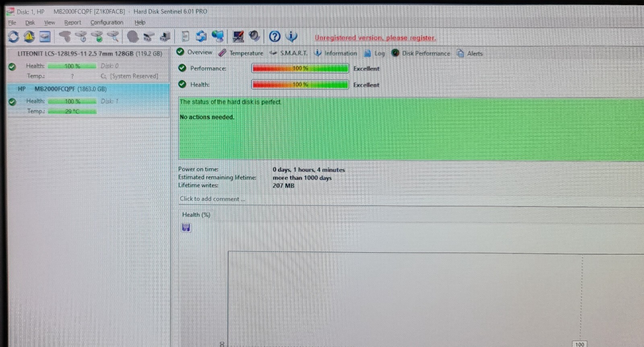The height and width of the screenshot is (347, 644).
Task: Open help with the blue question mark icon
Action: point(275,37)
